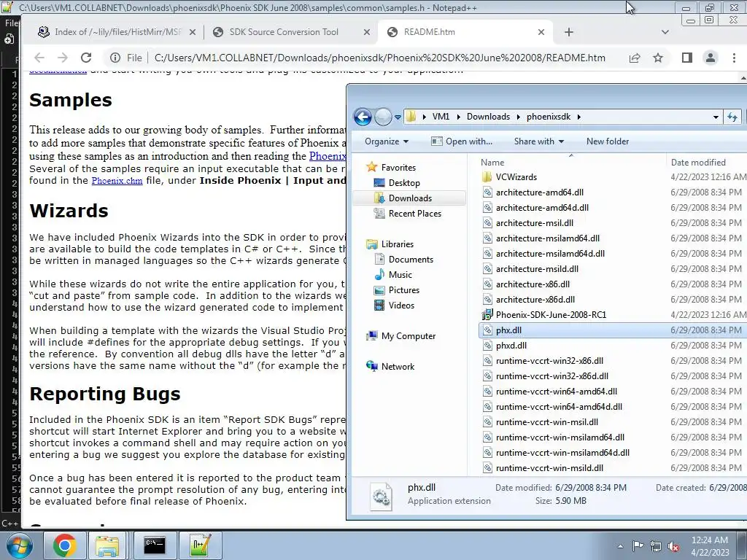Viewport: 747px width, 560px height.
Task: Click Open with... button
Action: tap(461, 141)
